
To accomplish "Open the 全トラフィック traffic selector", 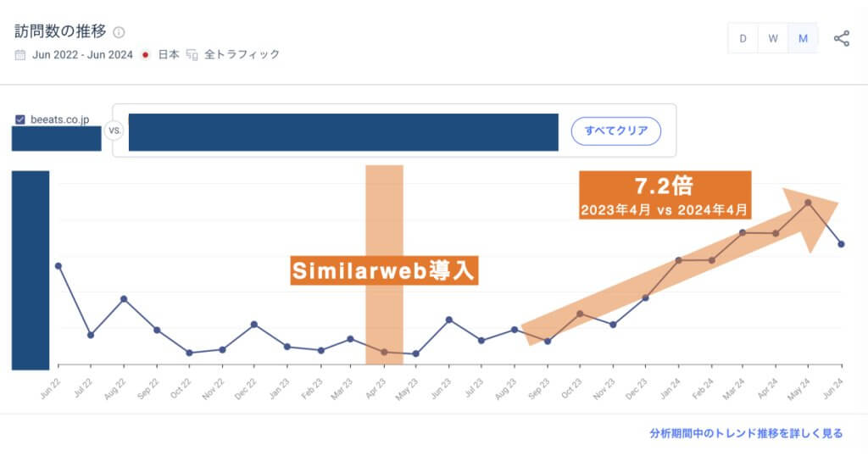I will (242, 54).
